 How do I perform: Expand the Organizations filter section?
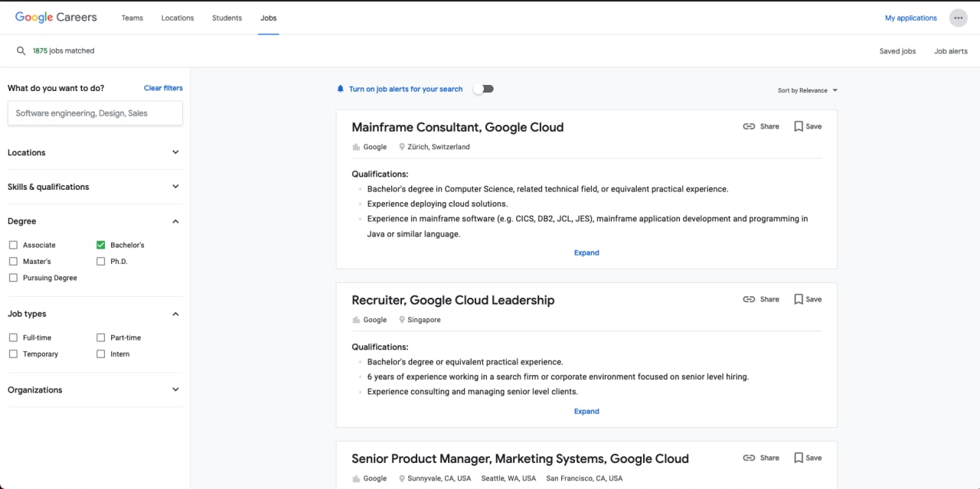[x=95, y=390]
